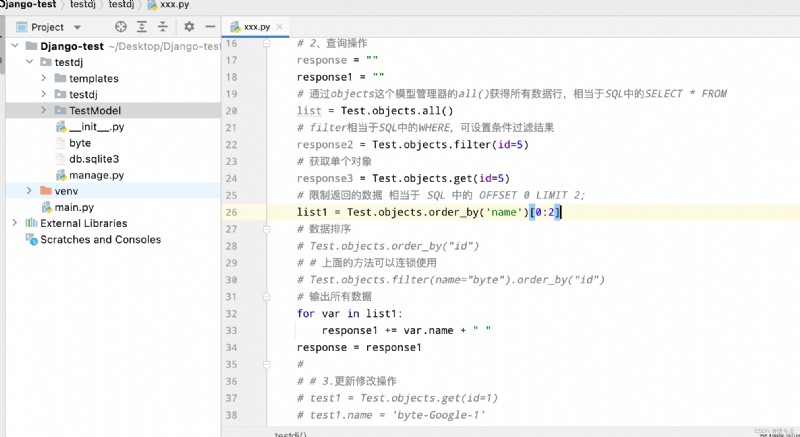Click 'Test.objects.get(id=5)' on line 24

441,178
